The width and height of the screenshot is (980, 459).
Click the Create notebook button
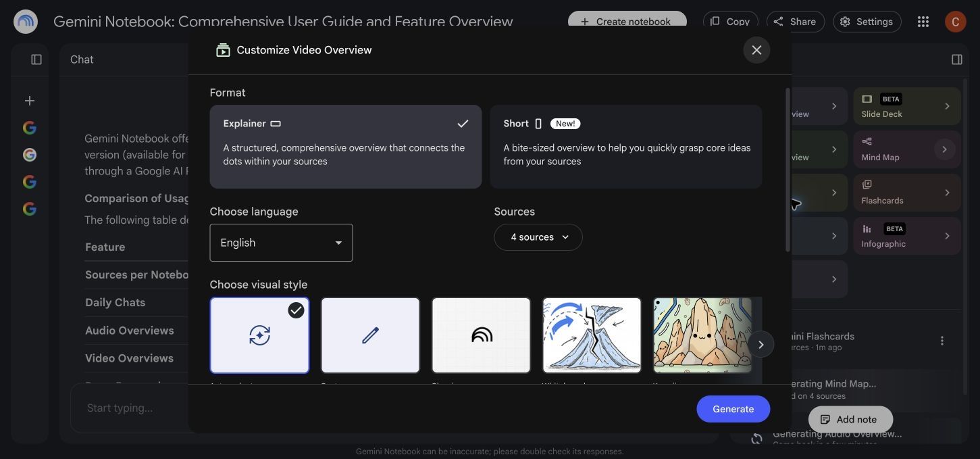627,21
